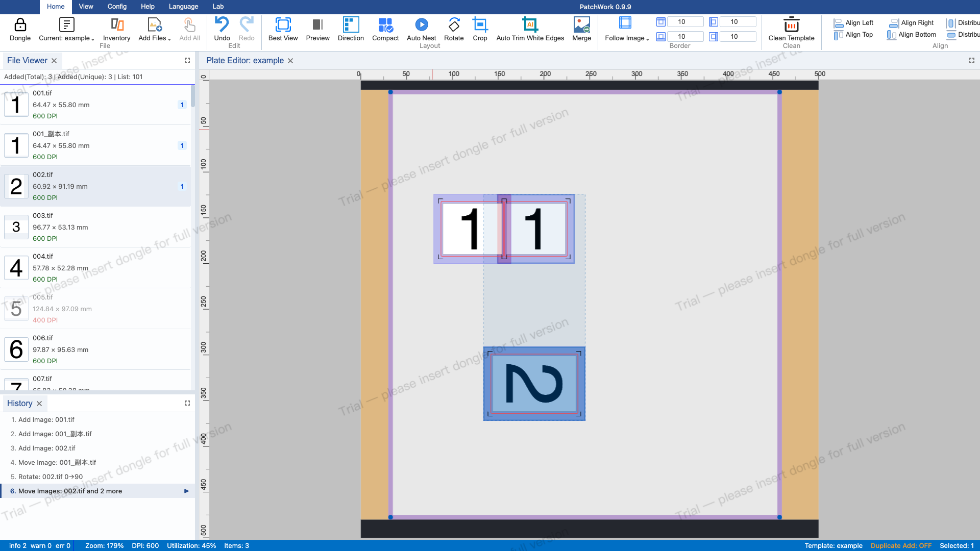The width and height of the screenshot is (980, 551).
Task: Click the top-left border value field
Action: (685, 22)
